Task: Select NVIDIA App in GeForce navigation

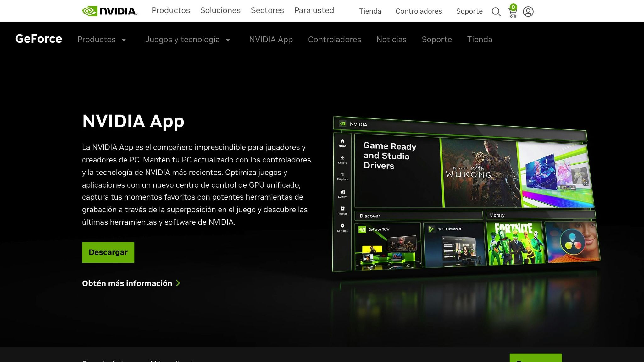Action: (x=271, y=40)
